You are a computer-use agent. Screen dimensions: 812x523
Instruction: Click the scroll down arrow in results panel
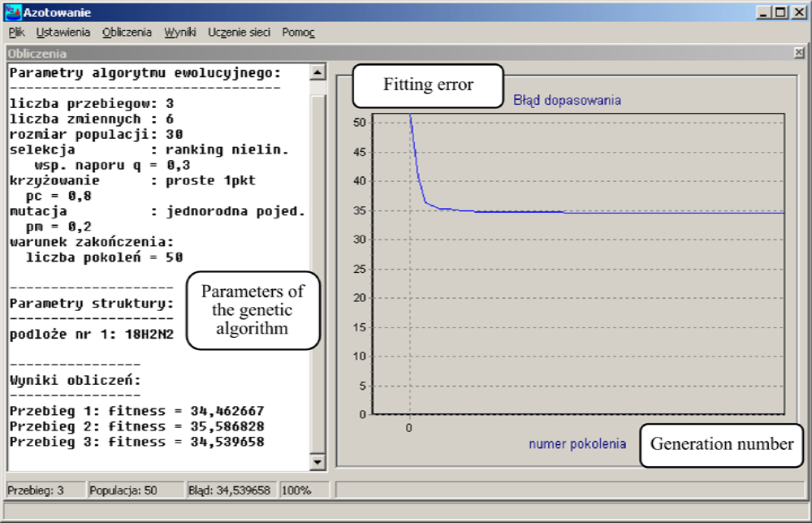pos(317,462)
